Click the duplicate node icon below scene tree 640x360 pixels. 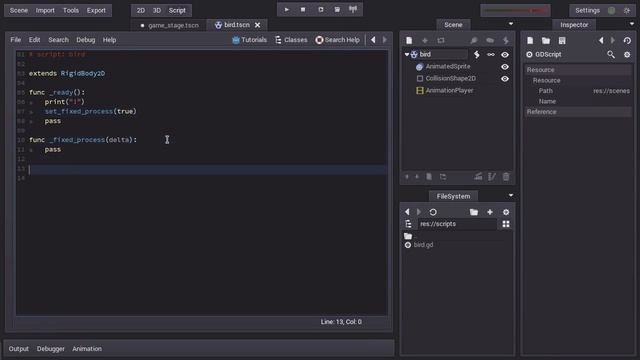point(429,177)
